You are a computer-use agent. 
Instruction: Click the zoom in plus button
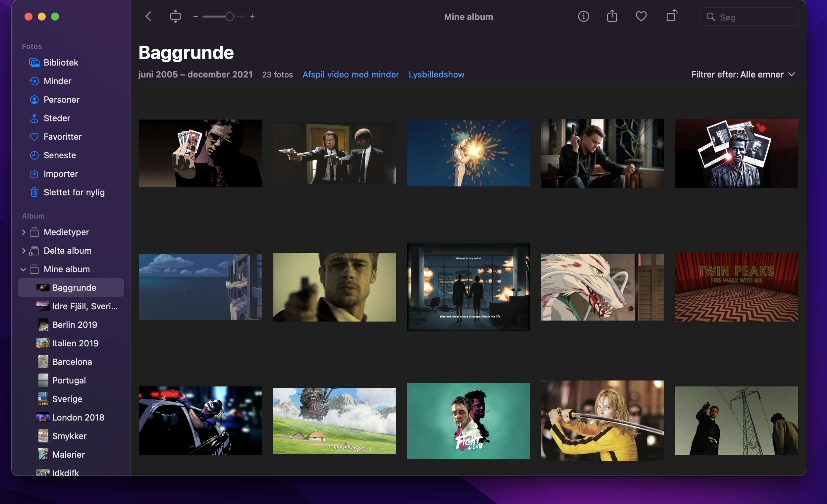pos(252,17)
